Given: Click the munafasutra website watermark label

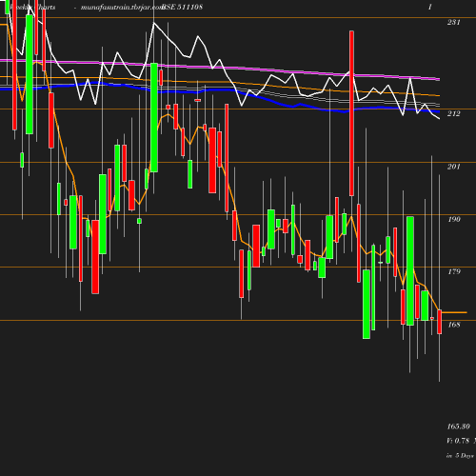Looking at the screenshot, I should tap(122, 8).
